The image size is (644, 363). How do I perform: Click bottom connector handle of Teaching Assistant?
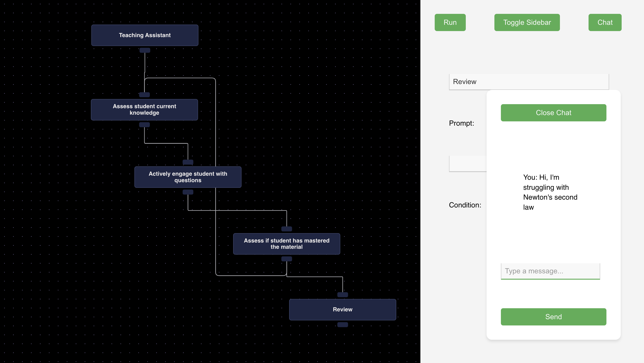click(145, 50)
